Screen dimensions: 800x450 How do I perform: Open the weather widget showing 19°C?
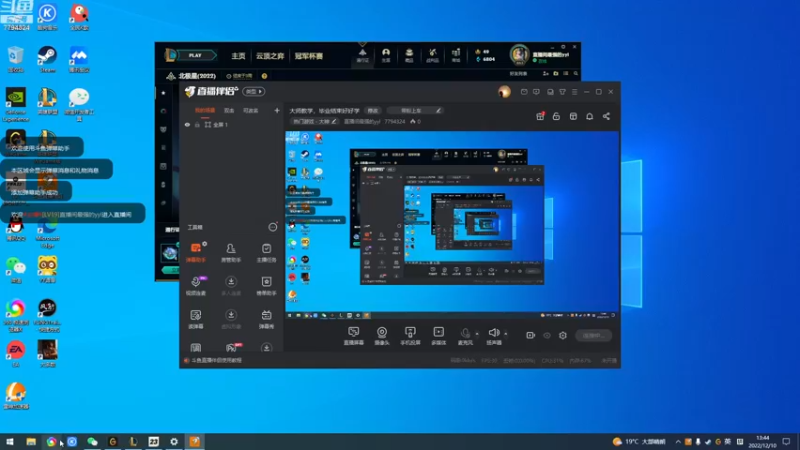(639, 441)
